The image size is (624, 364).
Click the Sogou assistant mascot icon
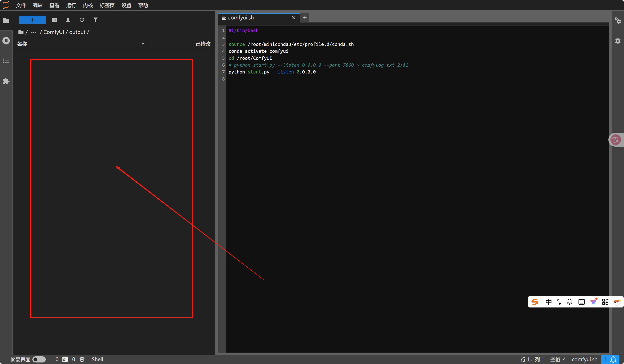(617, 302)
